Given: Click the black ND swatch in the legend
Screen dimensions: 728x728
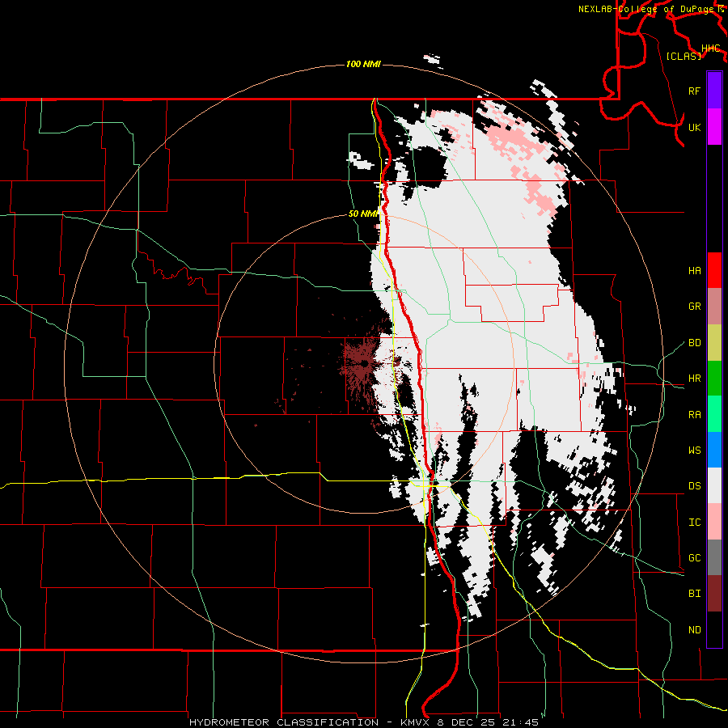Looking at the screenshot, I should 714,629.
